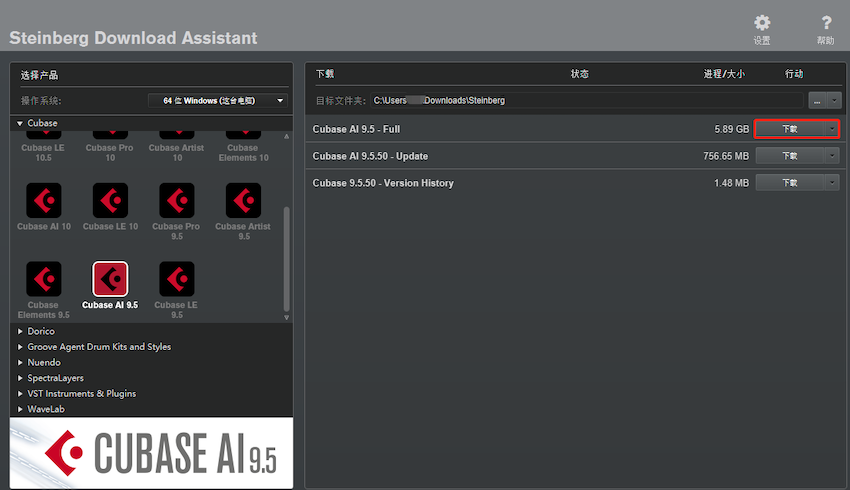Click the product list scroll-down arrow
This screenshot has width=850, height=490.
(x=286, y=318)
